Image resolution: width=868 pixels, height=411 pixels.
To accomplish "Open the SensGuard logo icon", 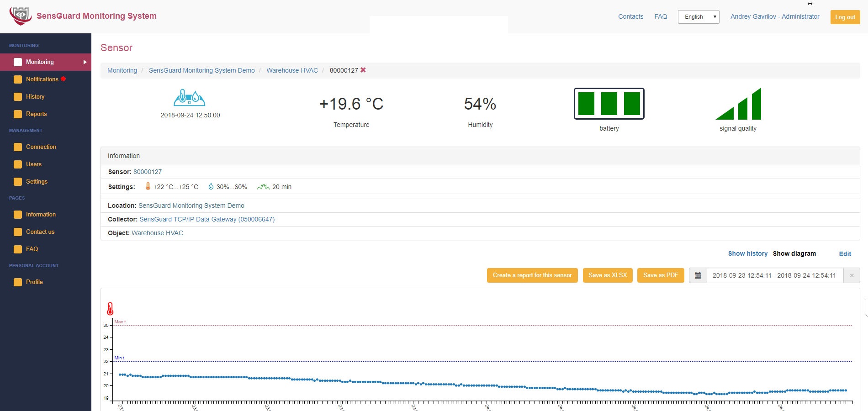I will point(21,15).
